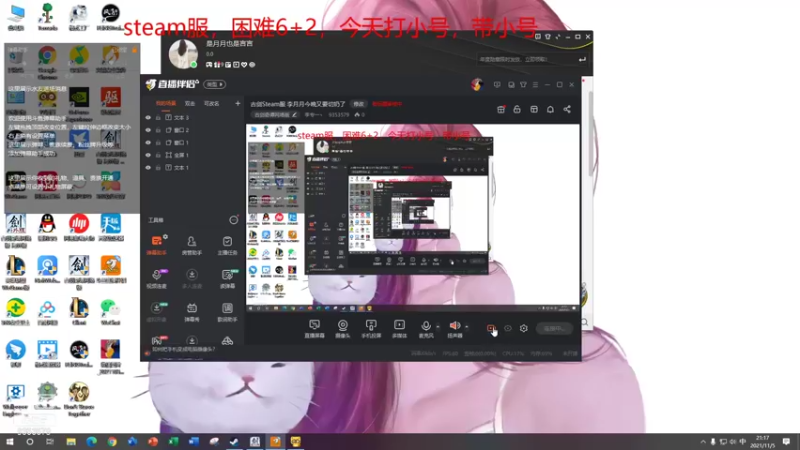
Task: Expand the dropdown arrow beside 麦克风
Action: pyautogui.click(x=438, y=327)
